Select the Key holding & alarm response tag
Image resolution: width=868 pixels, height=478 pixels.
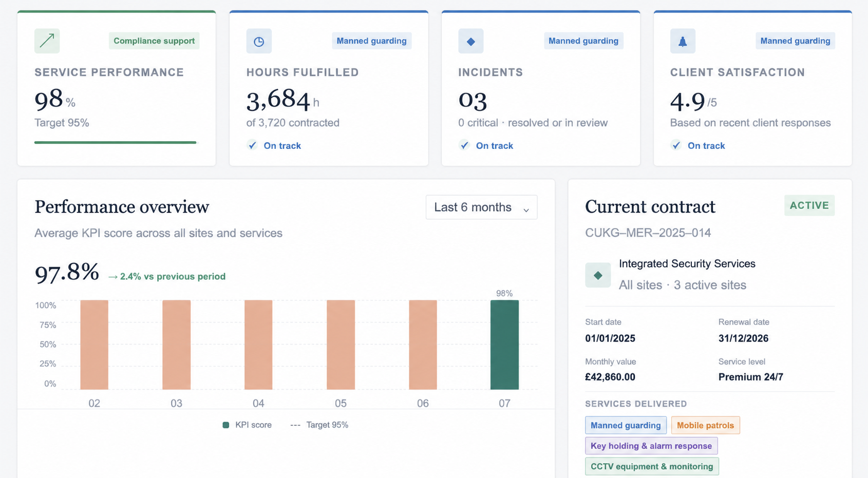[x=651, y=446]
